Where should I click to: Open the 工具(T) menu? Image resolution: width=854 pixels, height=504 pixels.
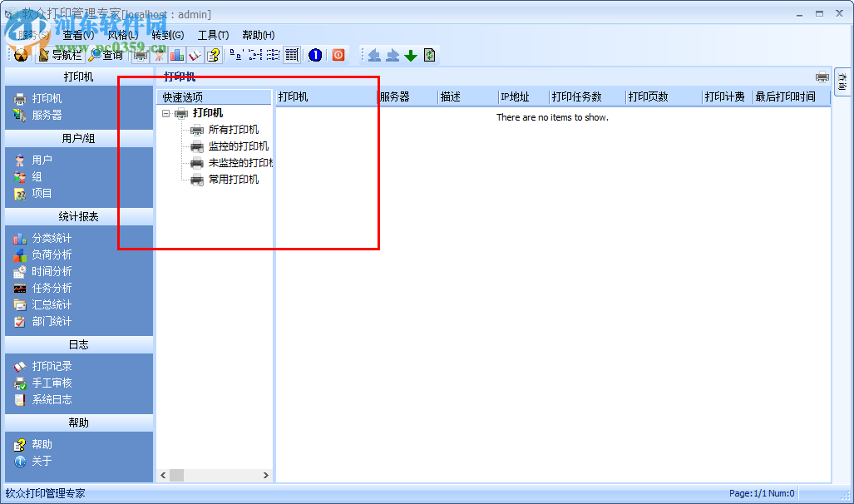(213, 34)
